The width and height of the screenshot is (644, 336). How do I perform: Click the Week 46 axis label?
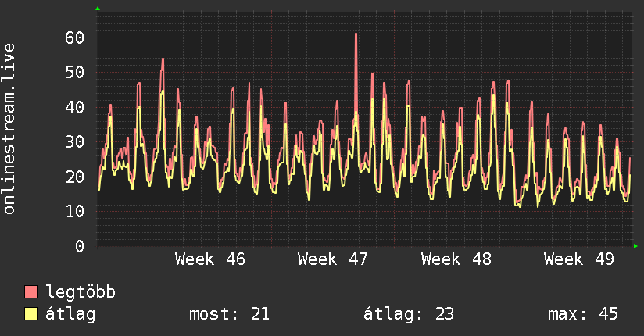click(210, 259)
